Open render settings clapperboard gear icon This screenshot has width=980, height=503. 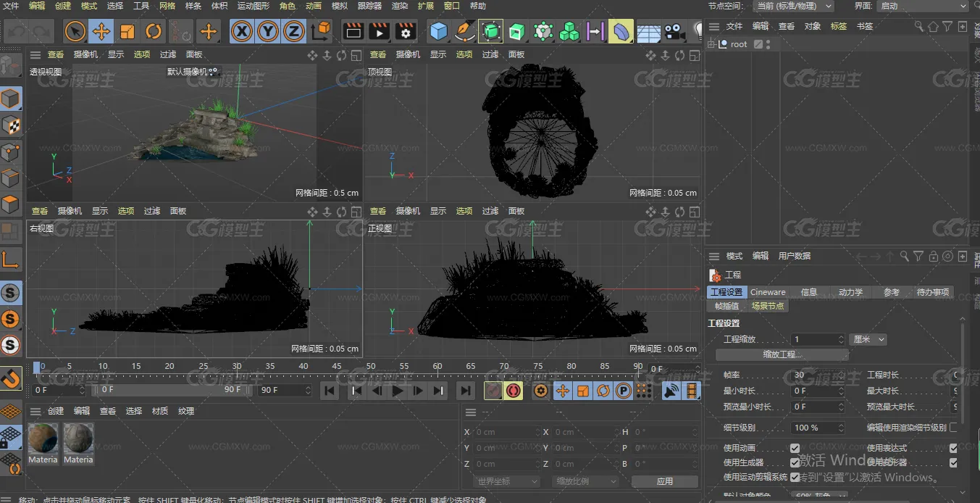[x=405, y=31]
